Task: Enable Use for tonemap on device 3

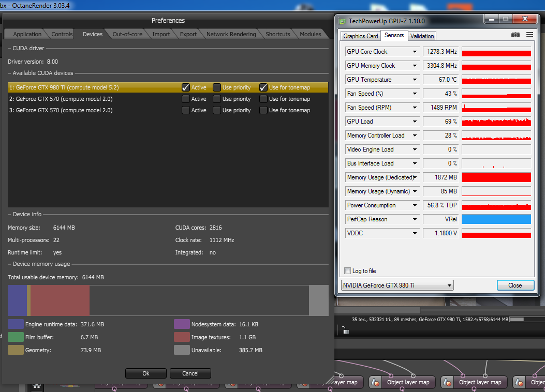Action: coord(263,110)
